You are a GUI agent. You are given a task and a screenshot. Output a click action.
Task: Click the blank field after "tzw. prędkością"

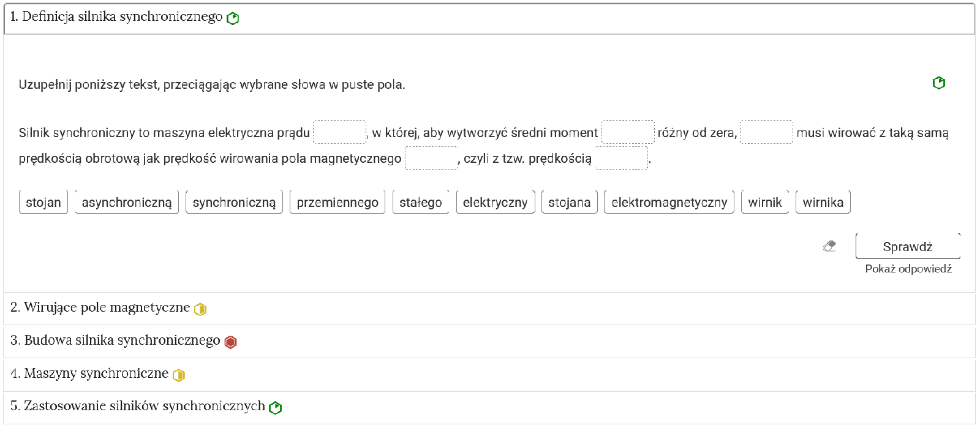coord(621,158)
